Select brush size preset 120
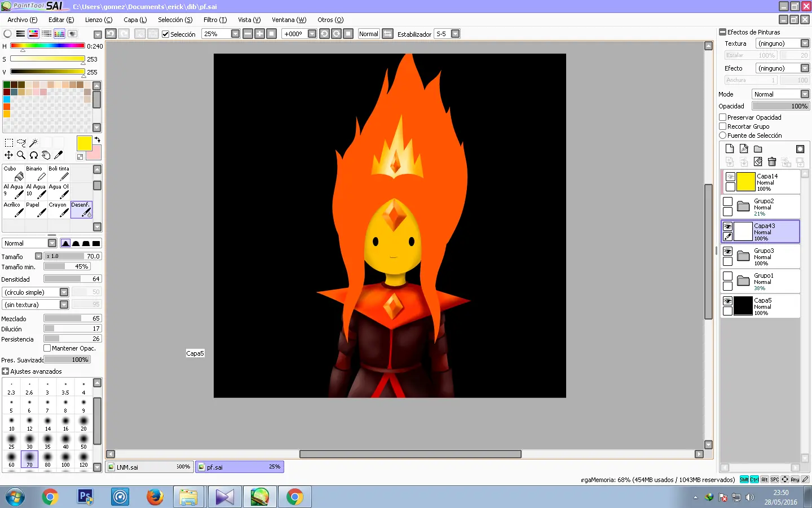Image resolution: width=812 pixels, height=508 pixels. click(x=83, y=459)
